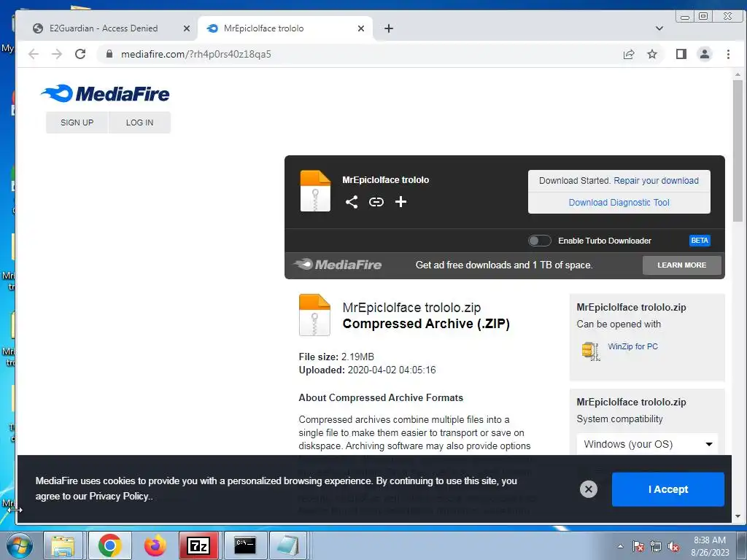Click the share this page icon in address bar
The width and height of the screenshot is (747, 560).
629,54
